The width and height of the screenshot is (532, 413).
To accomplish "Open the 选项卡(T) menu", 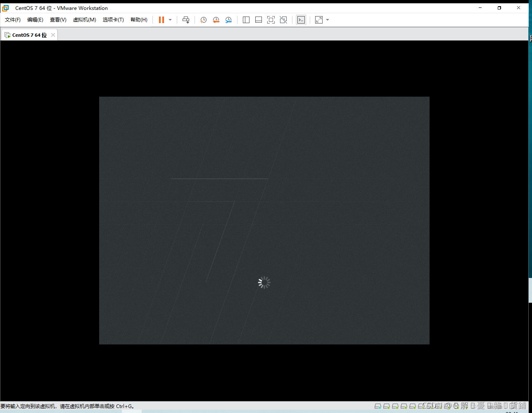I will click(x=113, y=20).
